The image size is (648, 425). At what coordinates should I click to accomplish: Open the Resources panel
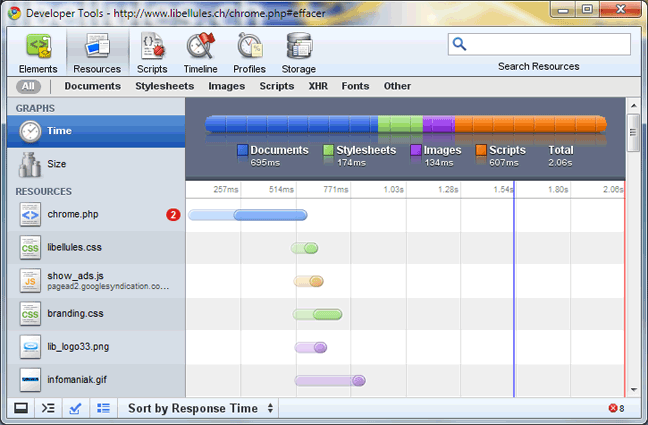[97, 53]
